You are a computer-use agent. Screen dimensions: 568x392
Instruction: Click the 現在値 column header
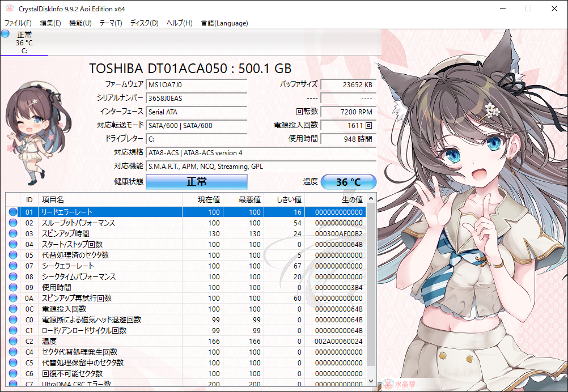coord(202,200)
